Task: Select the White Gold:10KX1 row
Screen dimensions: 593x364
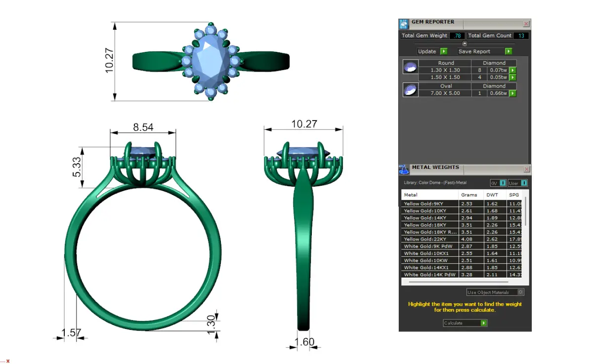Action: [x=462, y=253]
